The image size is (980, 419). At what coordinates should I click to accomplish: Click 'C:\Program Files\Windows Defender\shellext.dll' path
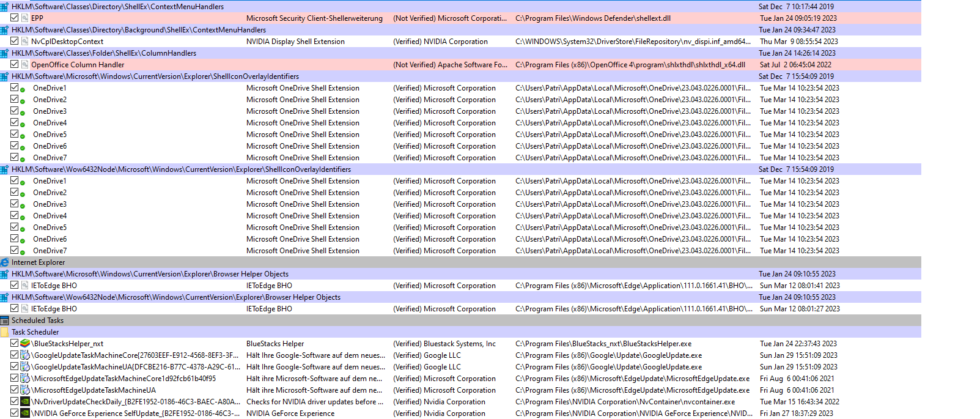[593, 18]
